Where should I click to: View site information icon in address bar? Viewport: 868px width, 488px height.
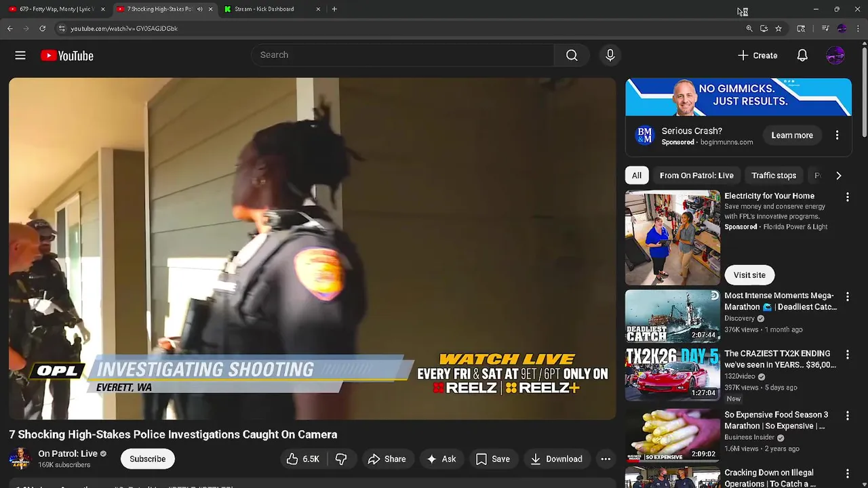click(61, 28)
